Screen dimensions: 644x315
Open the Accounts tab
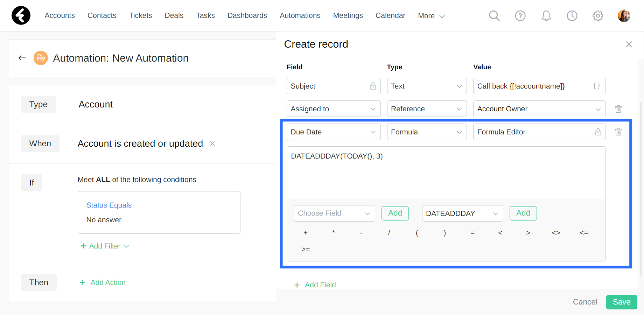(59, 15)
